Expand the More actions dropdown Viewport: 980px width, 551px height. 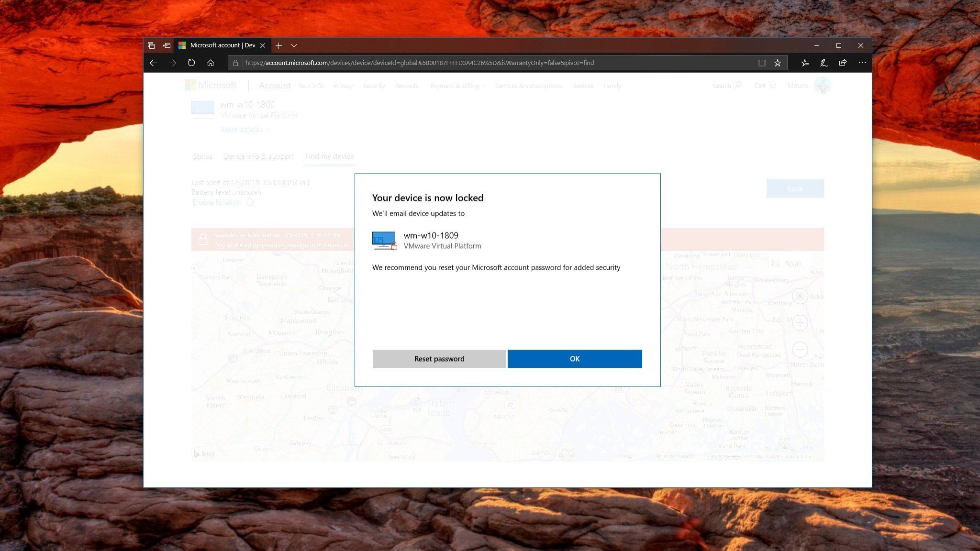pyautogui.click(x=245, y=130)
